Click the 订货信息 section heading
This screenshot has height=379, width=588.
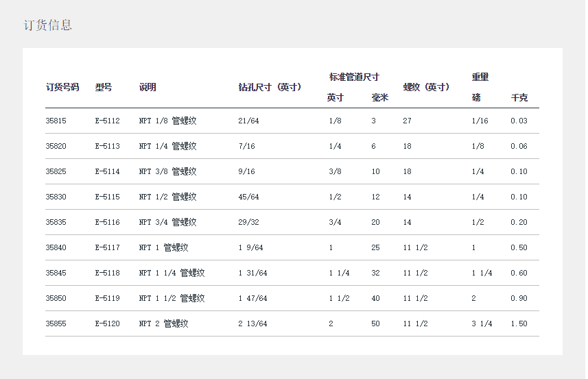(x=47, y=25)
